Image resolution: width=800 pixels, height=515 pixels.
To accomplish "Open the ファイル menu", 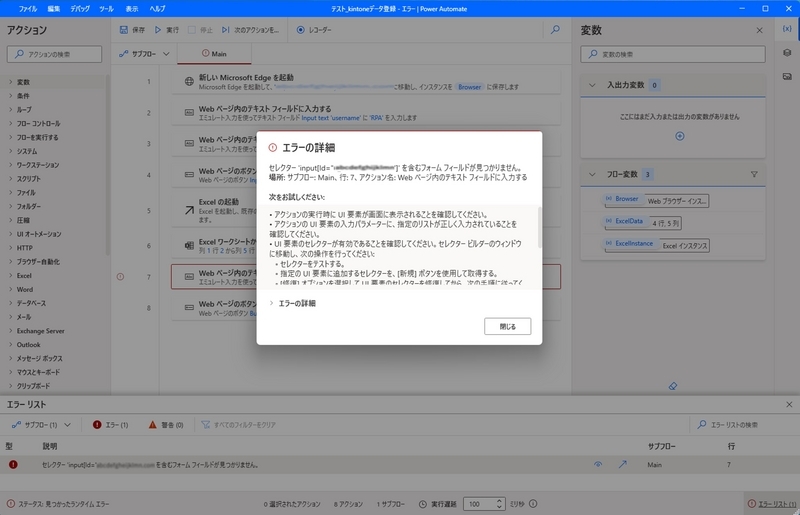I will pyautogui.click(x=28, y=9).
